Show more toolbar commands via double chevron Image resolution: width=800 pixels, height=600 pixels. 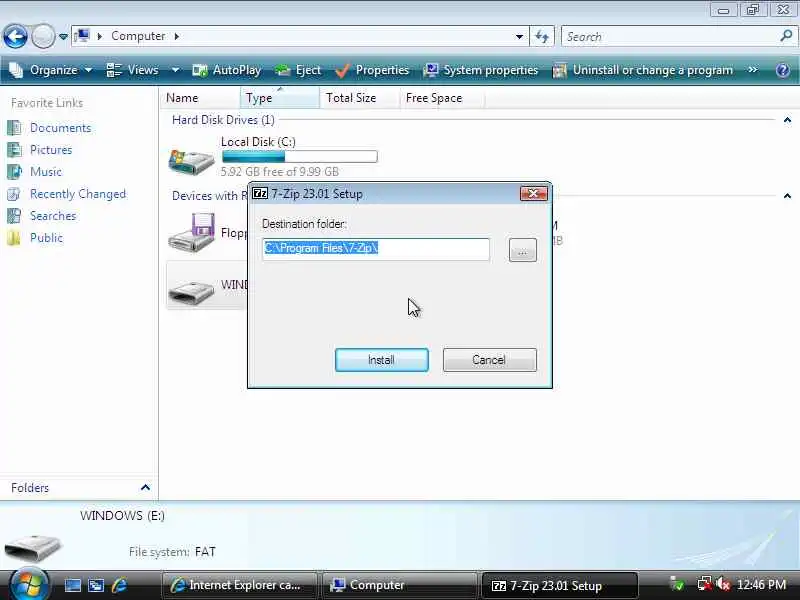click(x=753, y=69)
